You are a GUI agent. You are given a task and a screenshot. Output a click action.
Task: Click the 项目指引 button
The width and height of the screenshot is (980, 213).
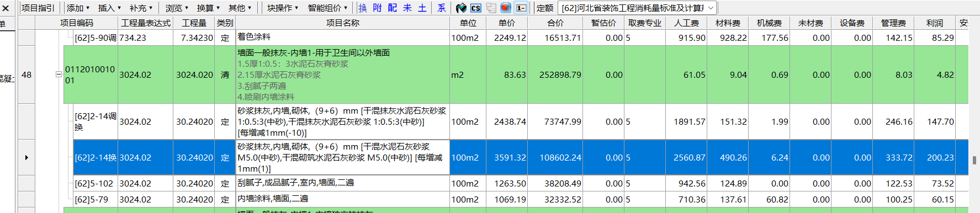[38, 8]
